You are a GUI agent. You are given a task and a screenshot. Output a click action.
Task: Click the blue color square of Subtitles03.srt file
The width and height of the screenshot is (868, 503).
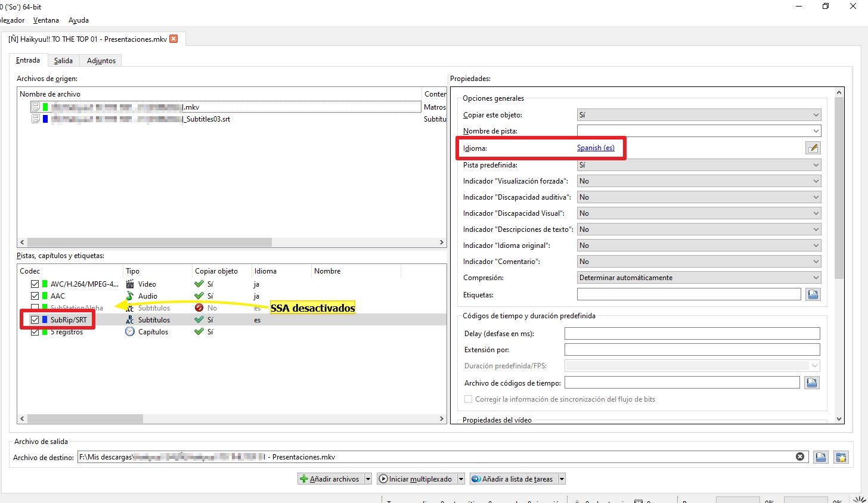45,119
